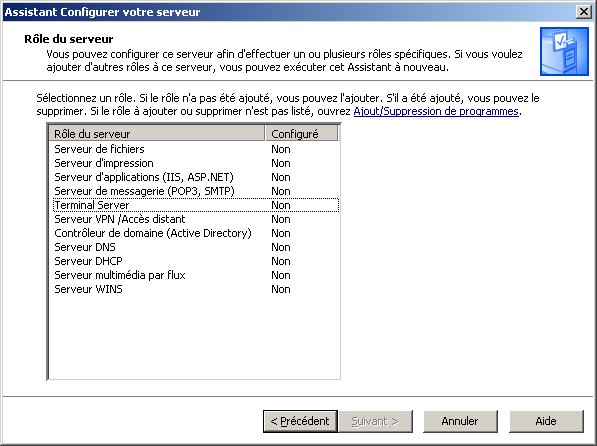
Task: Open help with the Aide button
Action: pos(546,421)
